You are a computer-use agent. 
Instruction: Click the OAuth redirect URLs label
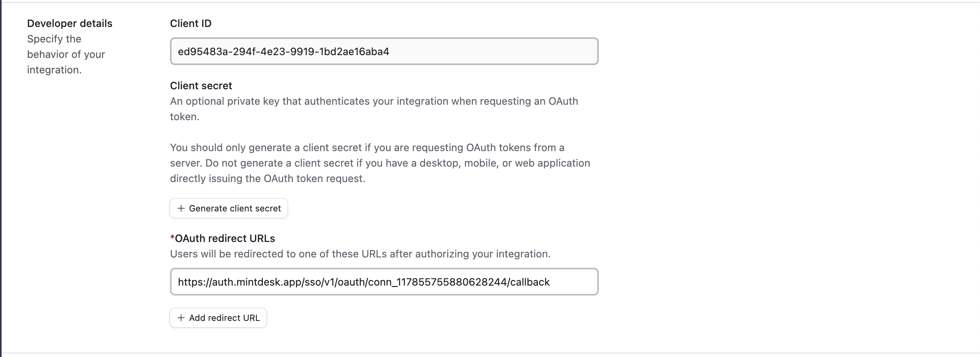coord(224,238)
